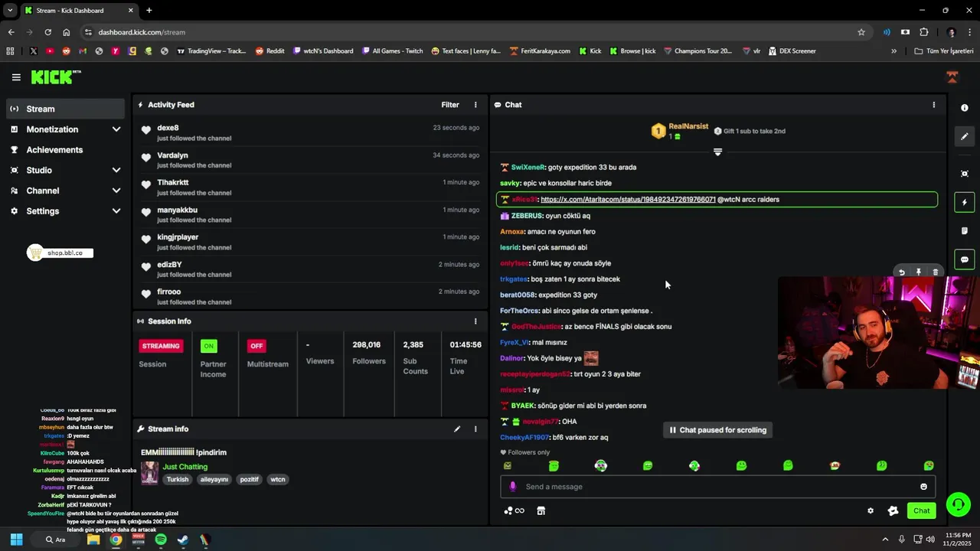980x551 pixels.
Task: Open the wtcN's Dashboard bookmark
Action: (322, 51)
